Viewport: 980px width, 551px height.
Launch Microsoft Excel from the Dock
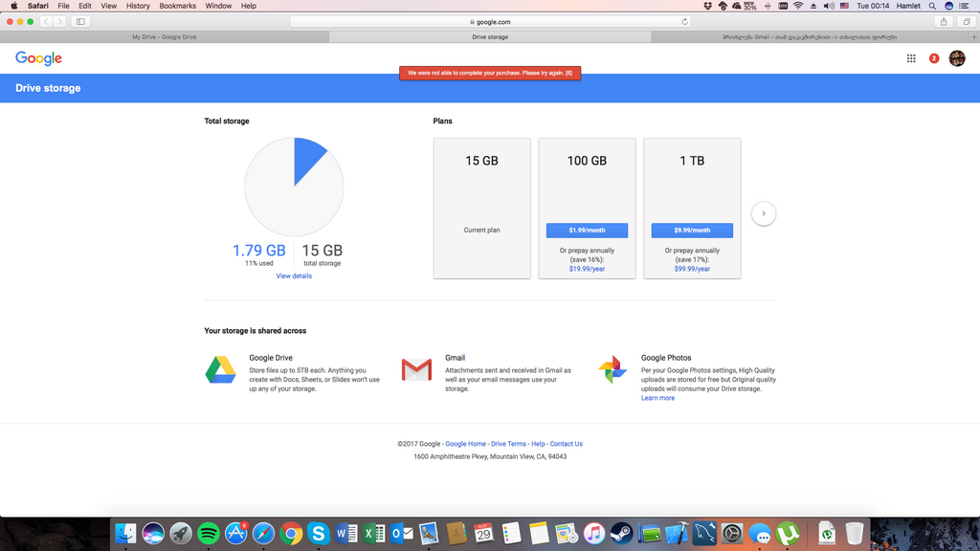(373, 534)
